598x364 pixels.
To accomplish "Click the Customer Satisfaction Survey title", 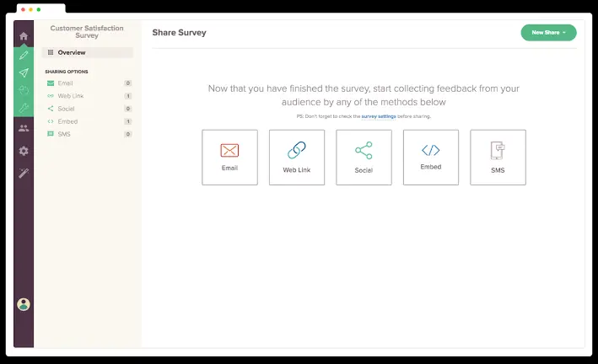I will tap(87, 32).
